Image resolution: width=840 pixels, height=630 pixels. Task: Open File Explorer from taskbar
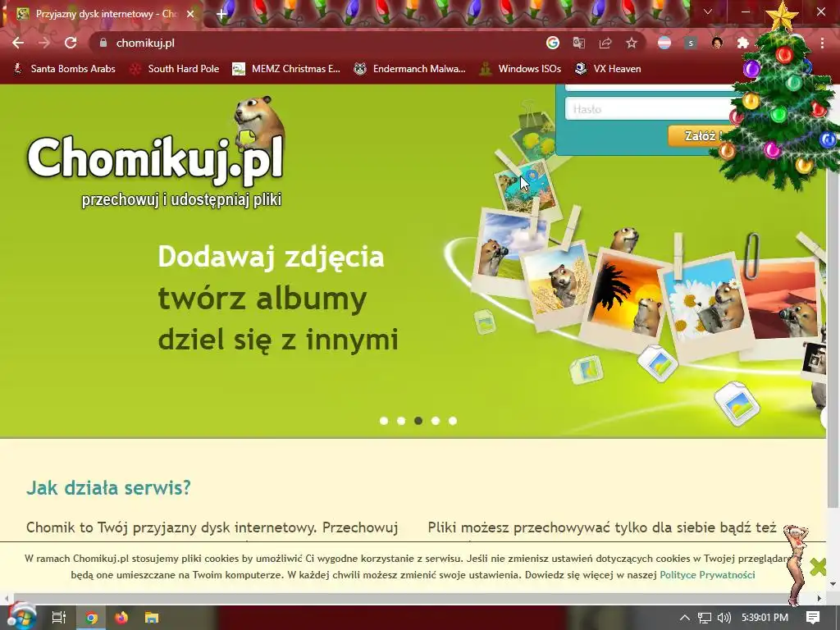152,618
